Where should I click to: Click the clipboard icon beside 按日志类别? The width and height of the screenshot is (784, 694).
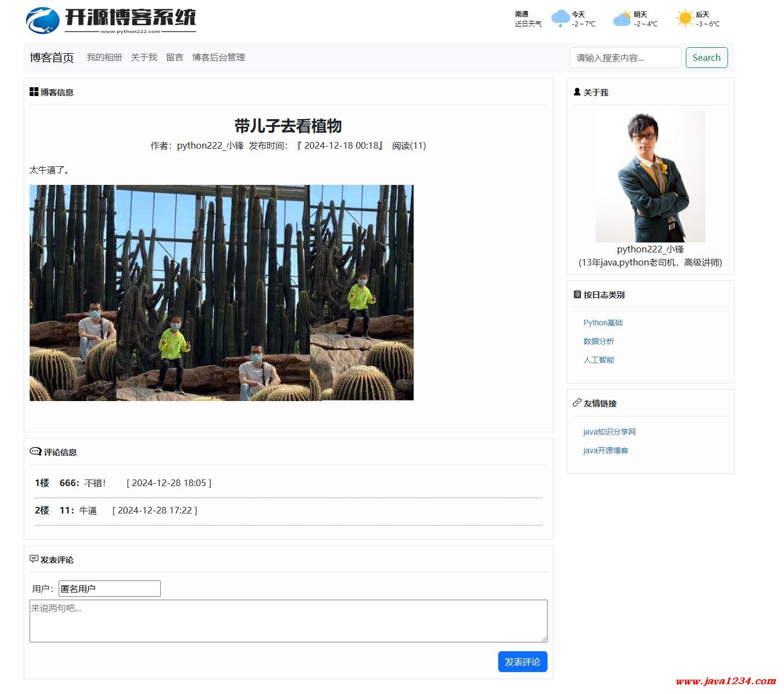(577, 294)
